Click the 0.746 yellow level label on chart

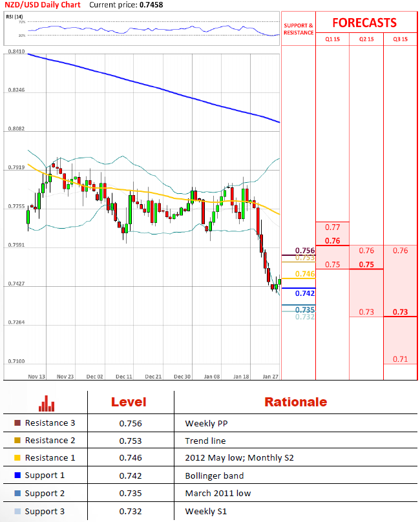click(305, 274)
